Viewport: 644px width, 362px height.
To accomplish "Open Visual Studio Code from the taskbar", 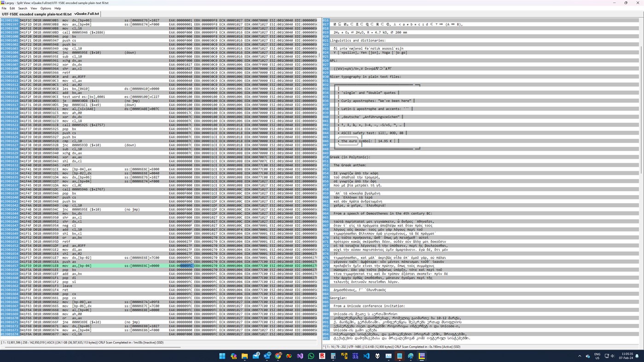I will 366,356.
